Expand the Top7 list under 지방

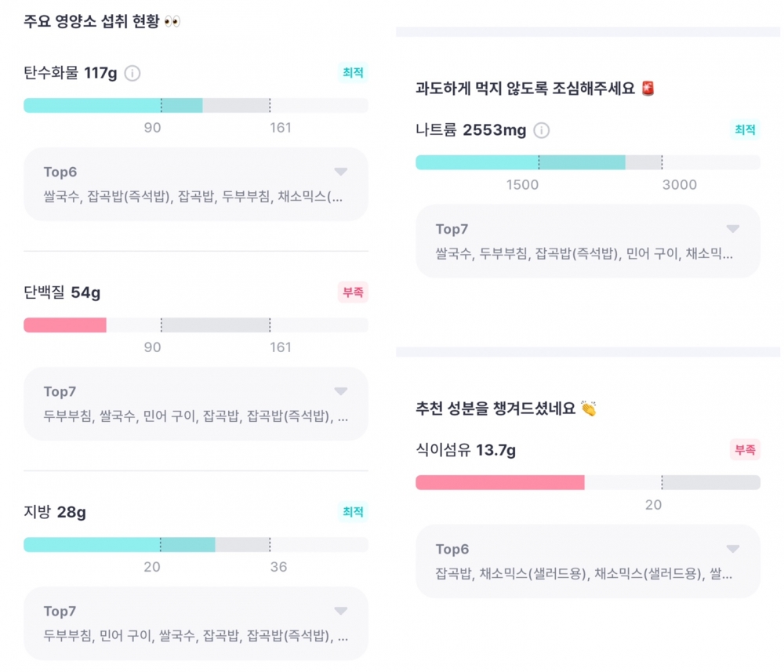pos(340,611)
